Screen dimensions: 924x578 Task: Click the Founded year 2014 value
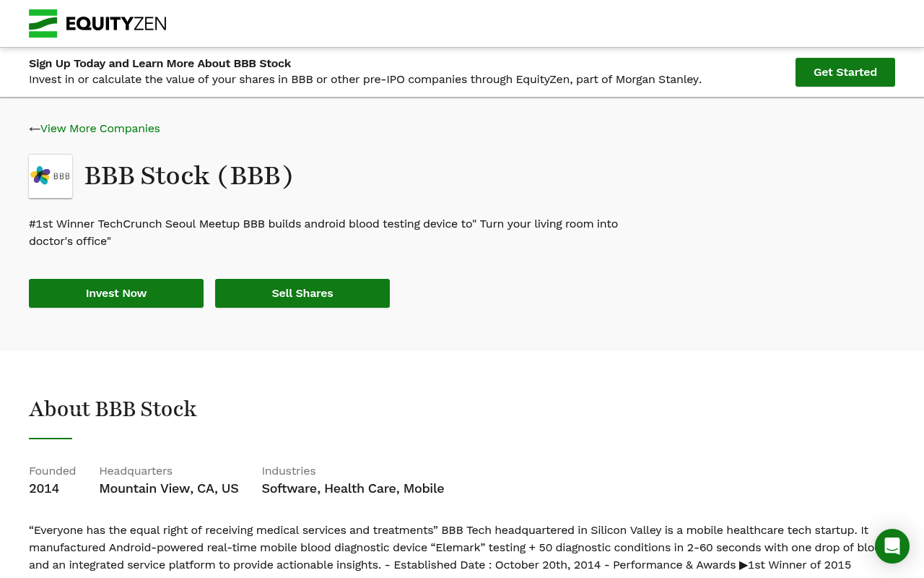[x=44, y=488]
